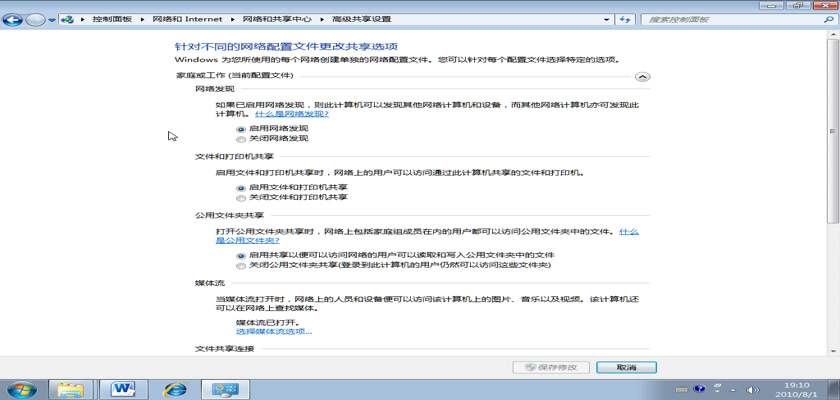Select 启用网络发现 radio button
This screenshot has width=840, height=400.
(x=241, y=129)
